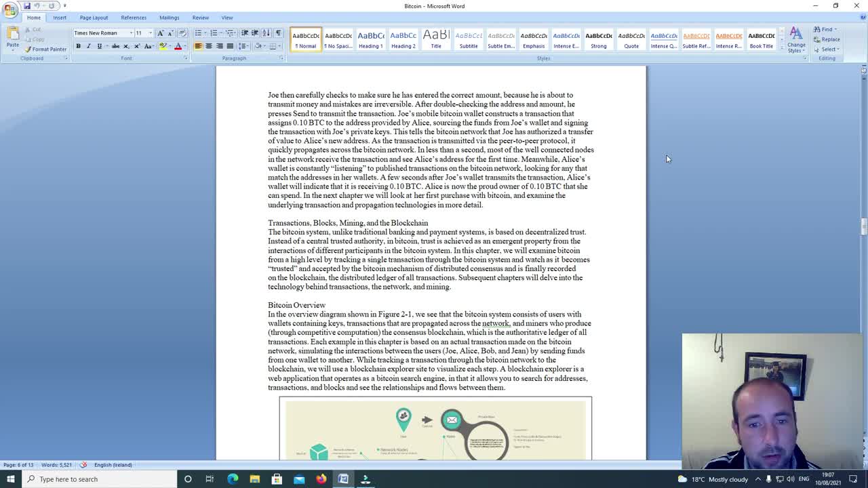This screenshot has width=868, height=488.
Task: Click the Replace button
Action: (827, 39)
